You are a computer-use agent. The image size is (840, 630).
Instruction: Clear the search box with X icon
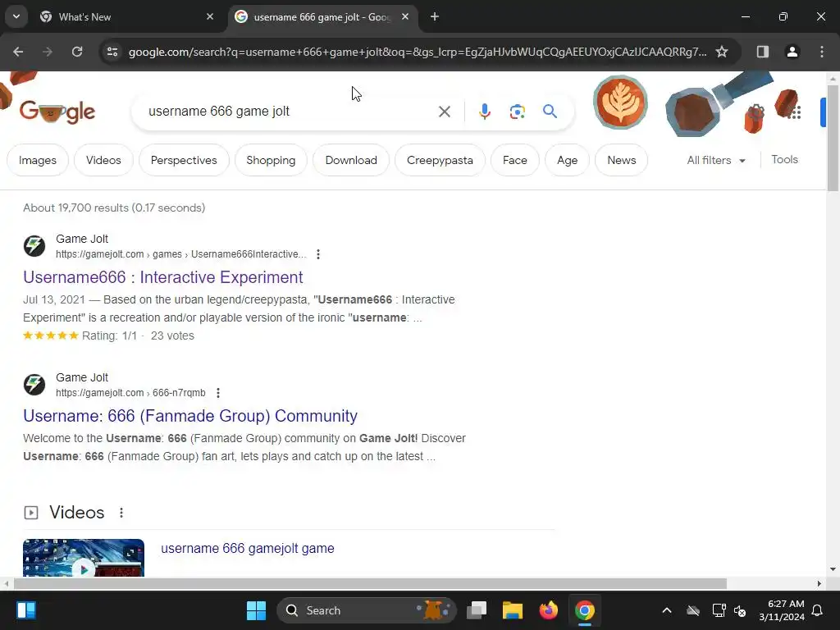click(444, 112)
